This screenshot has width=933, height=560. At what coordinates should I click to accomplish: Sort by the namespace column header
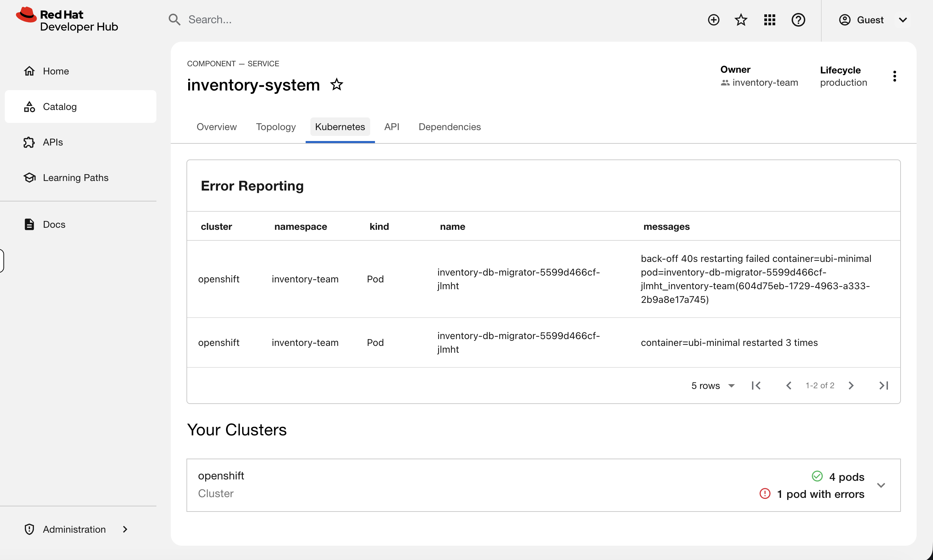click(x=301, y=226)
